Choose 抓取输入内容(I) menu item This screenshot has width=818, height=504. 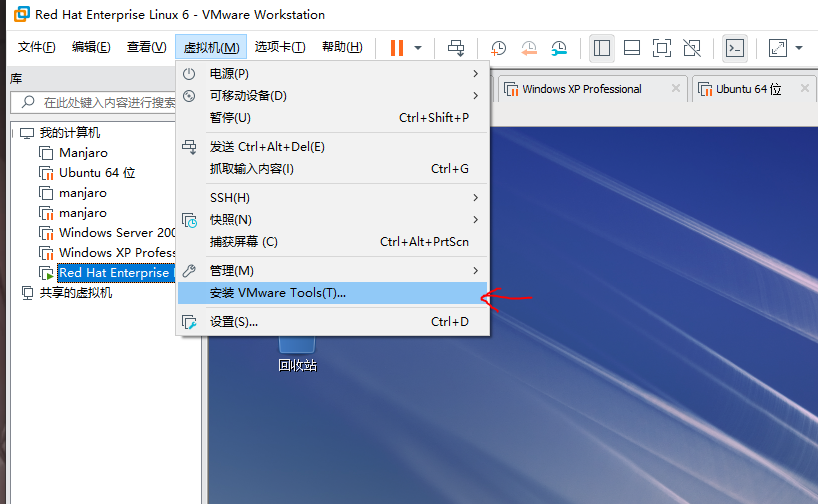tap(333, 169)
